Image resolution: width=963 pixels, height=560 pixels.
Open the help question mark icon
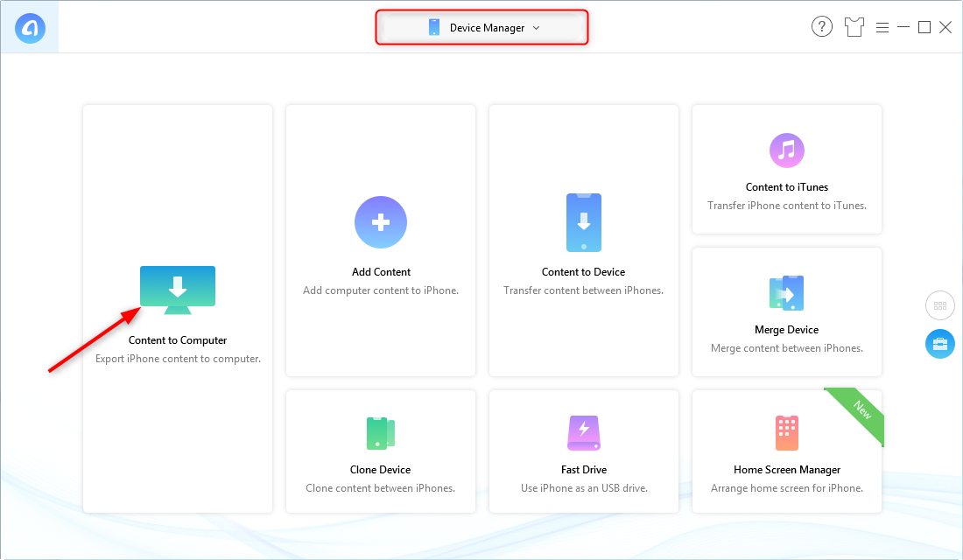click(x=821, y=26)
